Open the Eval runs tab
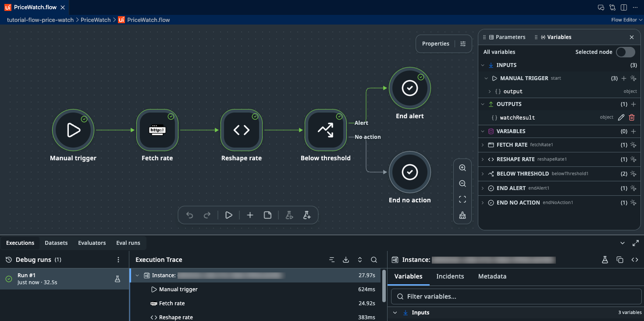Screen dimensions: 644x321 pos(128,243)
